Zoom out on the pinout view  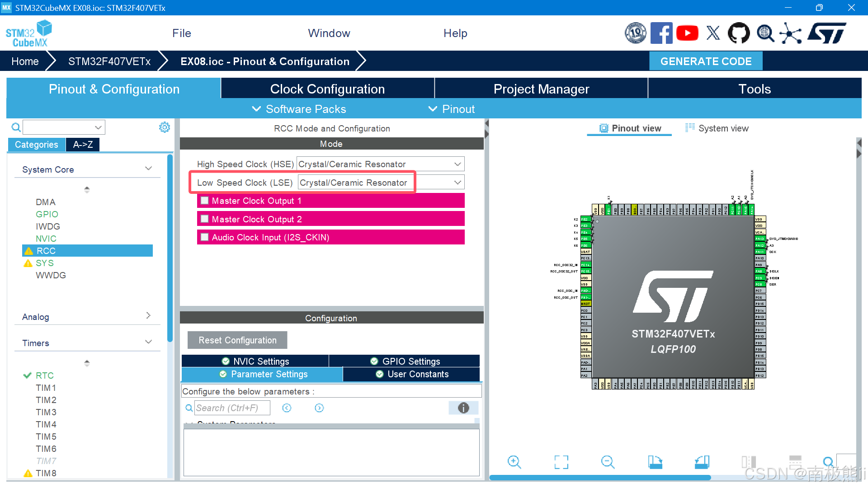(x=608, y=462)
